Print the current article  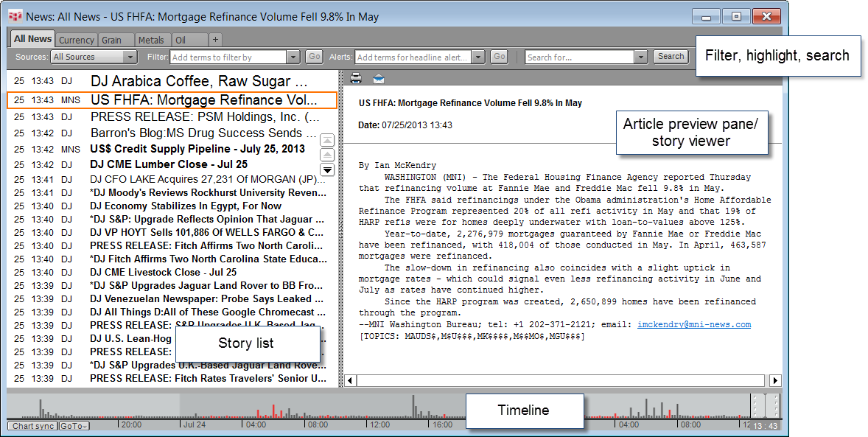356,79
